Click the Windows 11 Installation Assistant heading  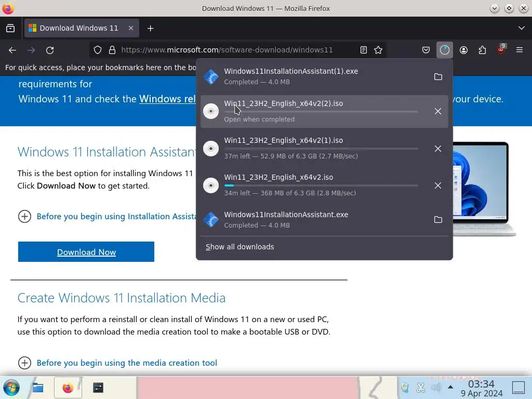(x=107, y=152)
